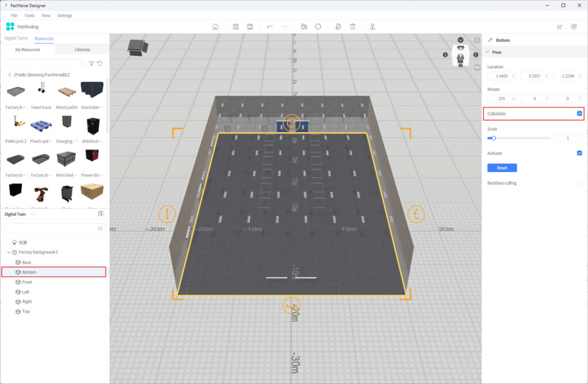The image size is (588, 384).
Task: Click search icon in Digital Twin panel
Action: point(100,228)
